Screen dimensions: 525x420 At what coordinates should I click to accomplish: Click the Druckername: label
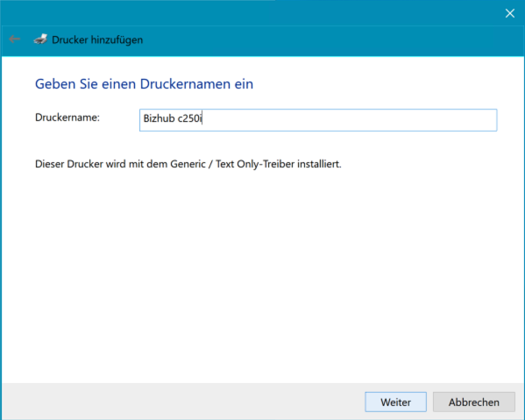click(x=67, y=117)
